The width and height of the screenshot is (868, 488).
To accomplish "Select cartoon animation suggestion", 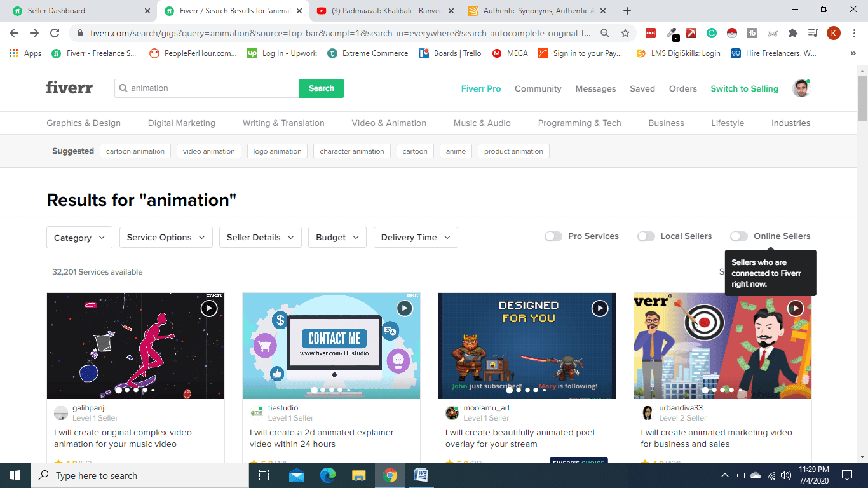I will [x=135, y=151].
